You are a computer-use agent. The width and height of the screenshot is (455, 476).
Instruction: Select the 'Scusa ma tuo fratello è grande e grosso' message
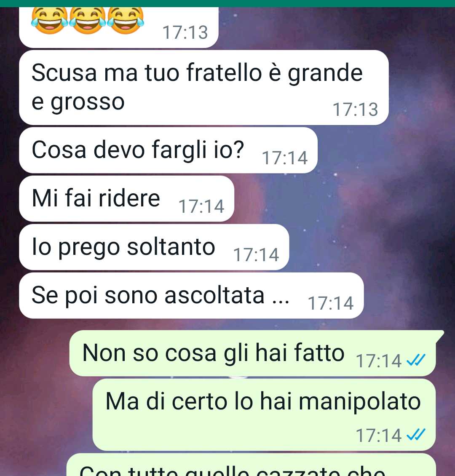203,88
